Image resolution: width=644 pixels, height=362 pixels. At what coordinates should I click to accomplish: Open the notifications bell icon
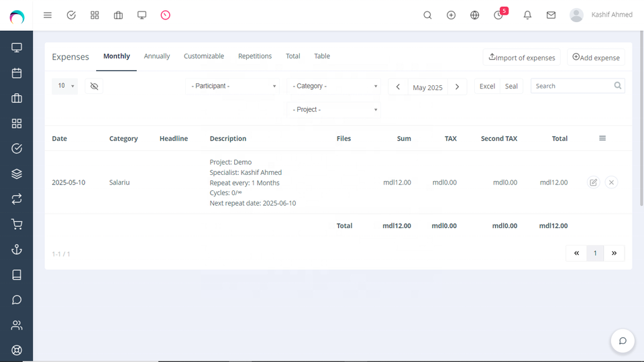point(528,15)
